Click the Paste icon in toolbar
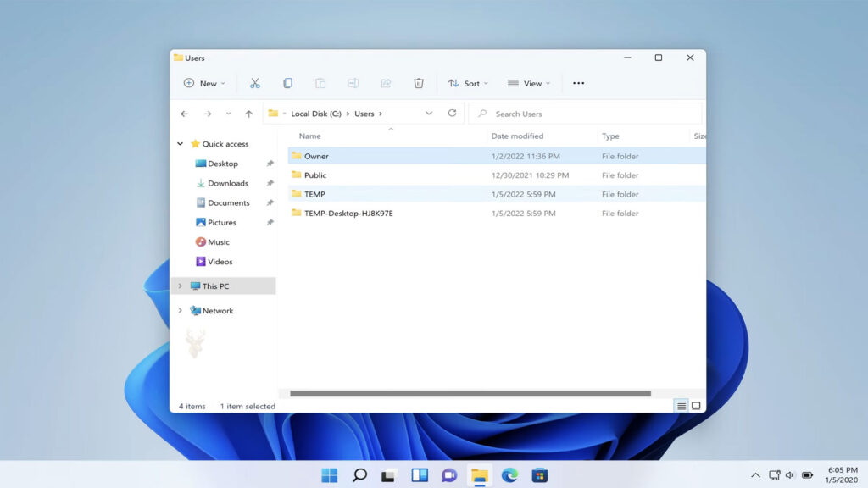This screenshot has height=488, width=868. [x=320, y=83]
